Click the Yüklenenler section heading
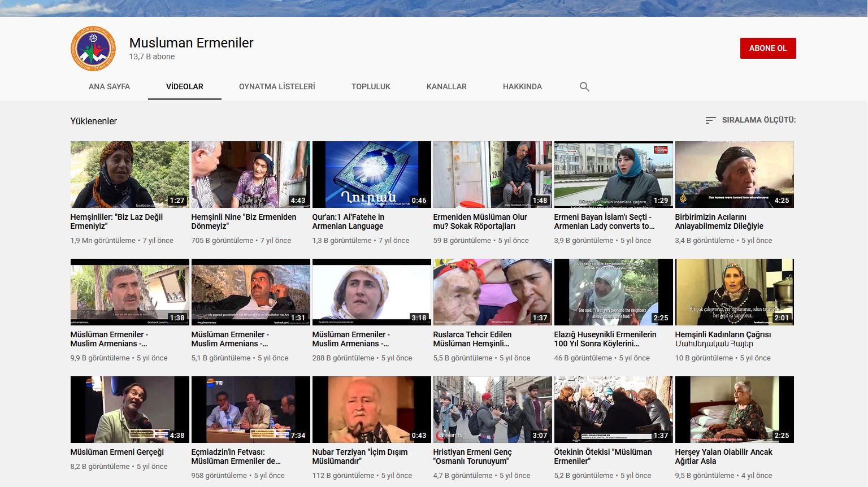This screenshot has width=868, height=487. [x=94, y=121]
